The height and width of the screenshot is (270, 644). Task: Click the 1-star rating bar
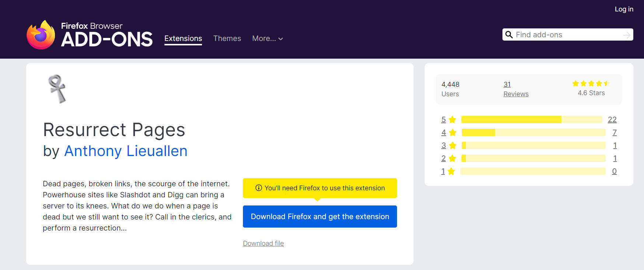pos(533,171)
